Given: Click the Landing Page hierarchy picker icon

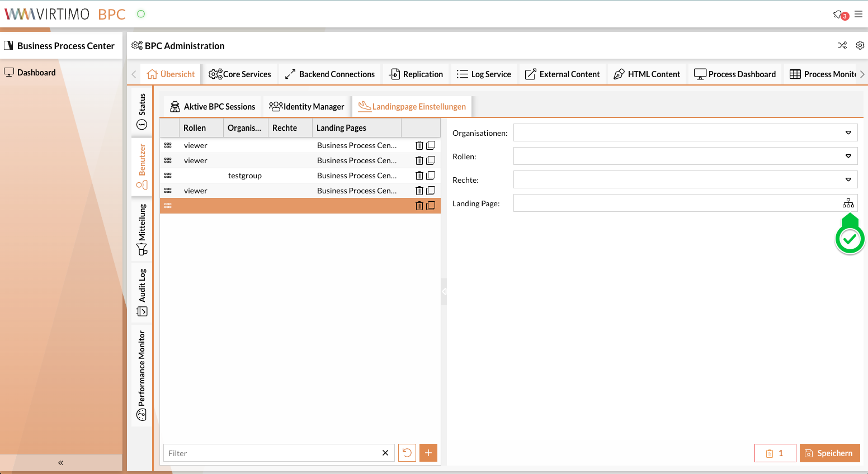Looking at the screenshot, I should [x=848, y=203].
